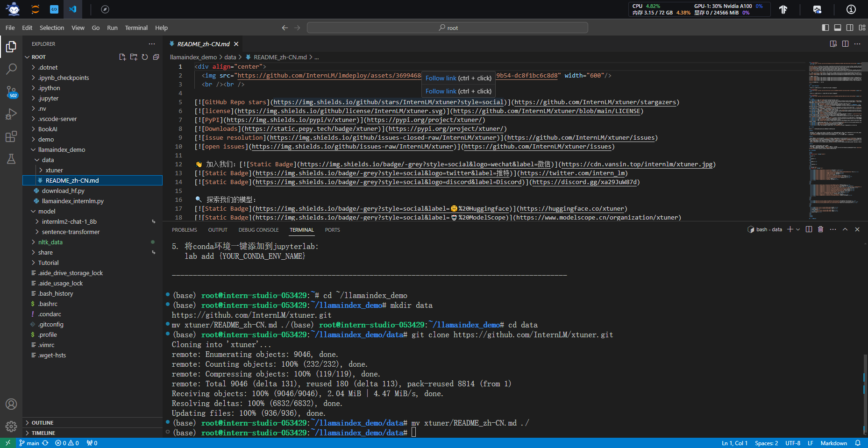Kill the bash terminal with trash icon
This screenshot has width=868, height=448.
click(821, 229)
